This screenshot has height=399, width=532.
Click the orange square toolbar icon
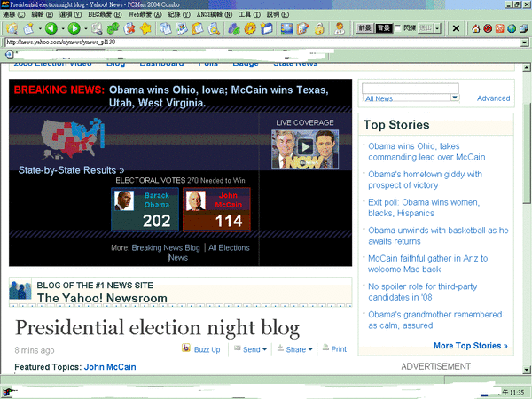tap(500, 28)
